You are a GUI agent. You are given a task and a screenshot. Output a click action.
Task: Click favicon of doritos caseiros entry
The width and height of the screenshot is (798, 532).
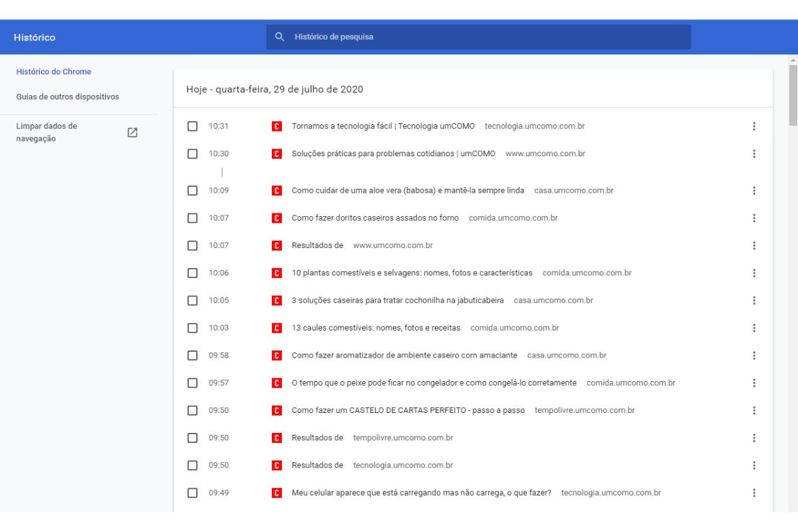click(276, 218)
